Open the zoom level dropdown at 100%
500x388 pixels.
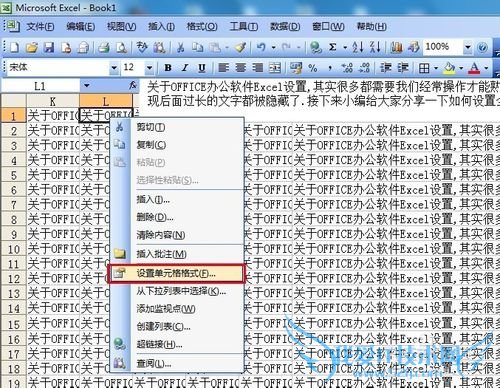468,47
